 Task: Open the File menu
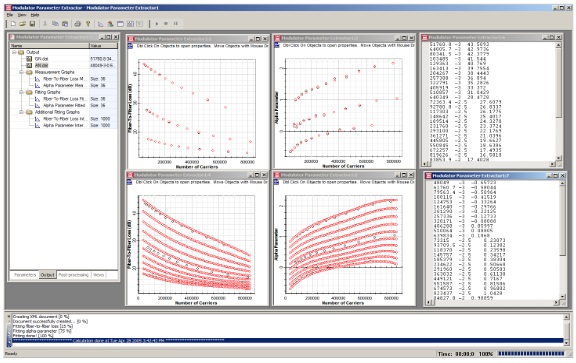10,15
